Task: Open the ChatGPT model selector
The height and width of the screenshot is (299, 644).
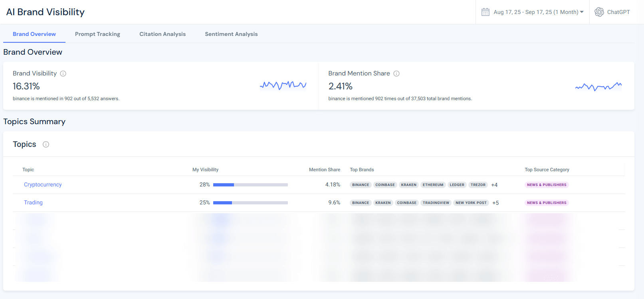Action: 612,12
